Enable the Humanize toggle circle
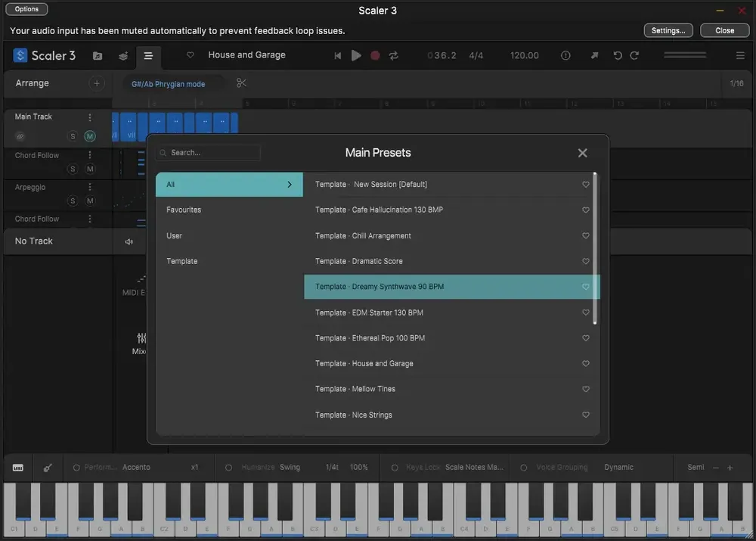756x541 pixels. click(x=228, y=468)
